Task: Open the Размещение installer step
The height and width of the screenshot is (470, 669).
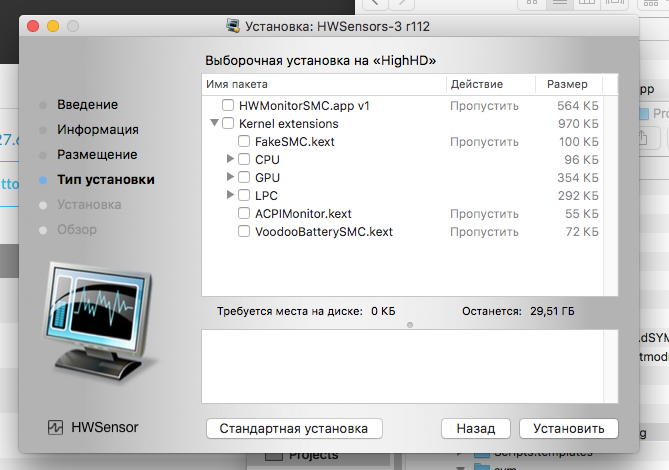Action: 97,154
